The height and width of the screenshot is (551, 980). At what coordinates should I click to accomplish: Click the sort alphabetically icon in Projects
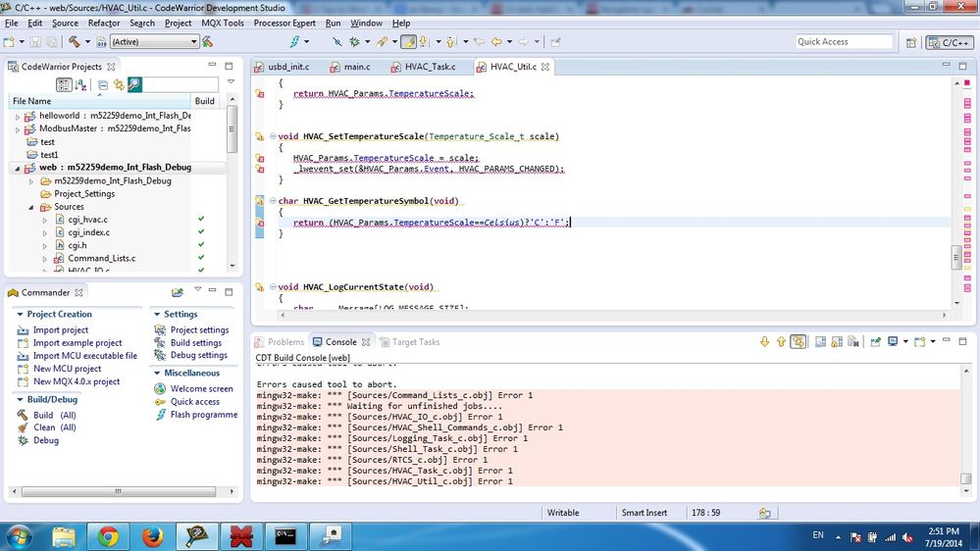pyautogui.click(x=80, y=84)
